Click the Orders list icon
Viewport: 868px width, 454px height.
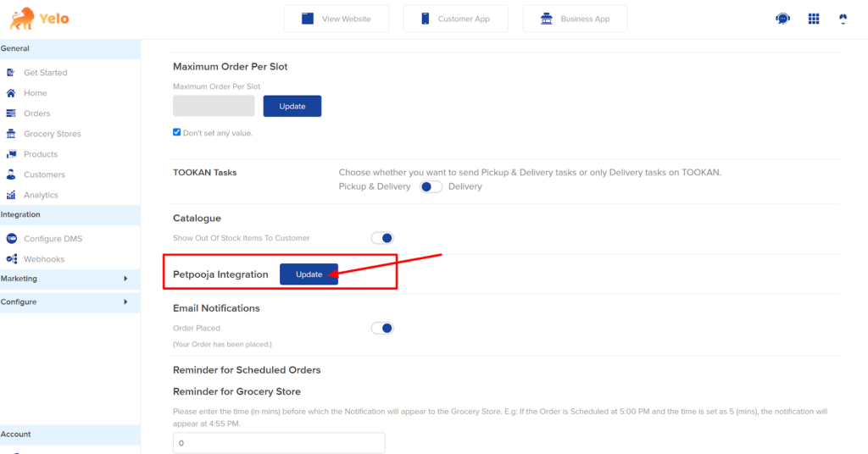pyautogui.click(x=11, y=113)
